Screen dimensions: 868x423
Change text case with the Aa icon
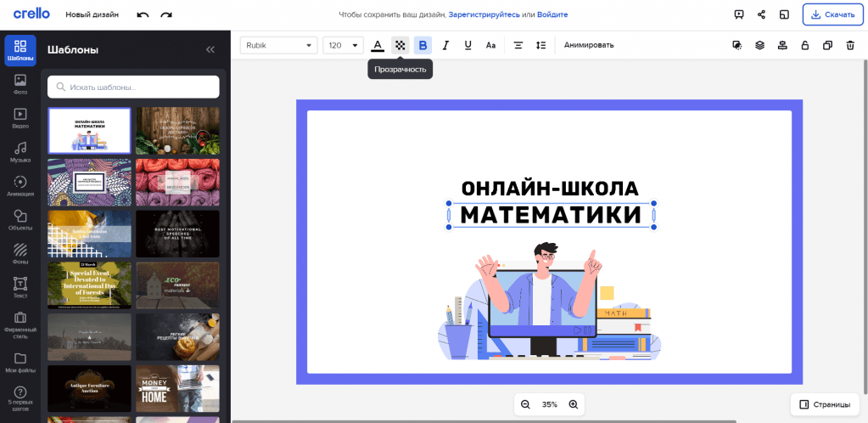pyautogui.click(x=490, y=45)
